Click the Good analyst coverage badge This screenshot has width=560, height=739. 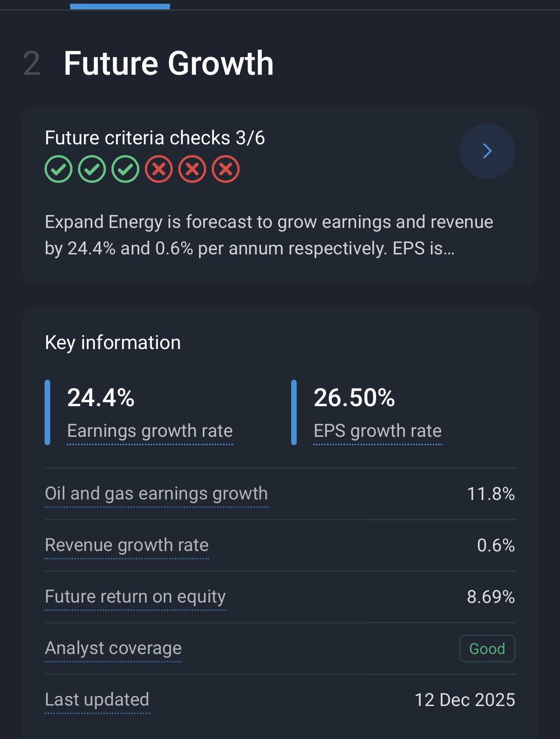click(x=487, y=648)
